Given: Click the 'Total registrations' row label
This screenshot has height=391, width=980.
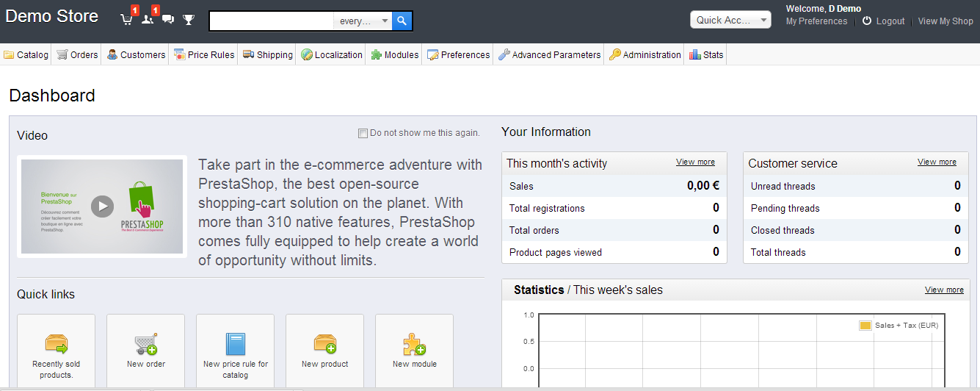Looking at the screenshot, I should [547, 208].
